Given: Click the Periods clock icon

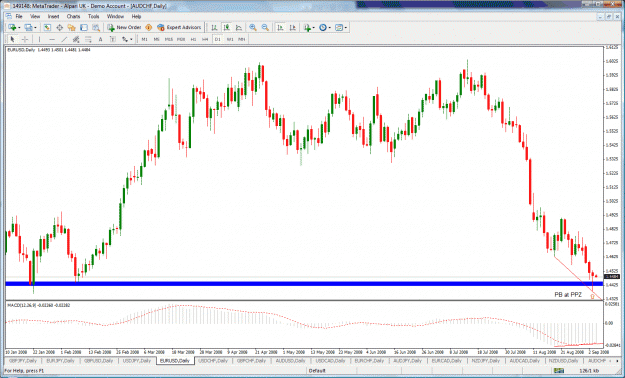Looking at the screenshot, I should (323, 28).
